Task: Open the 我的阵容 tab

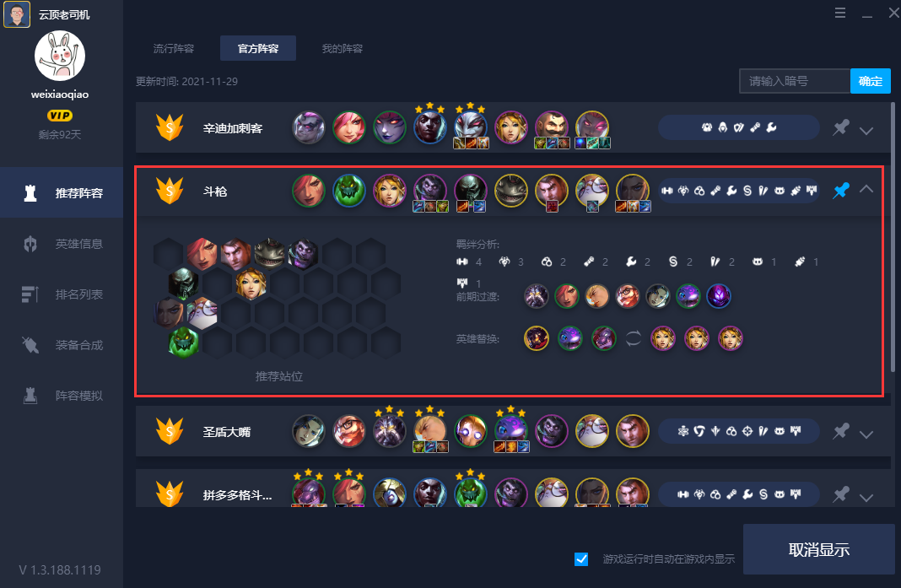Action: click(342, 48)
